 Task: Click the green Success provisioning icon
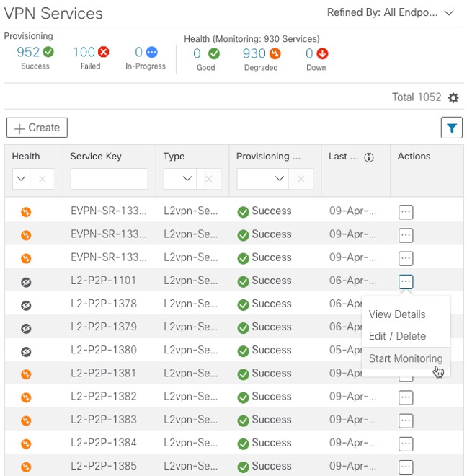point(48,52)
